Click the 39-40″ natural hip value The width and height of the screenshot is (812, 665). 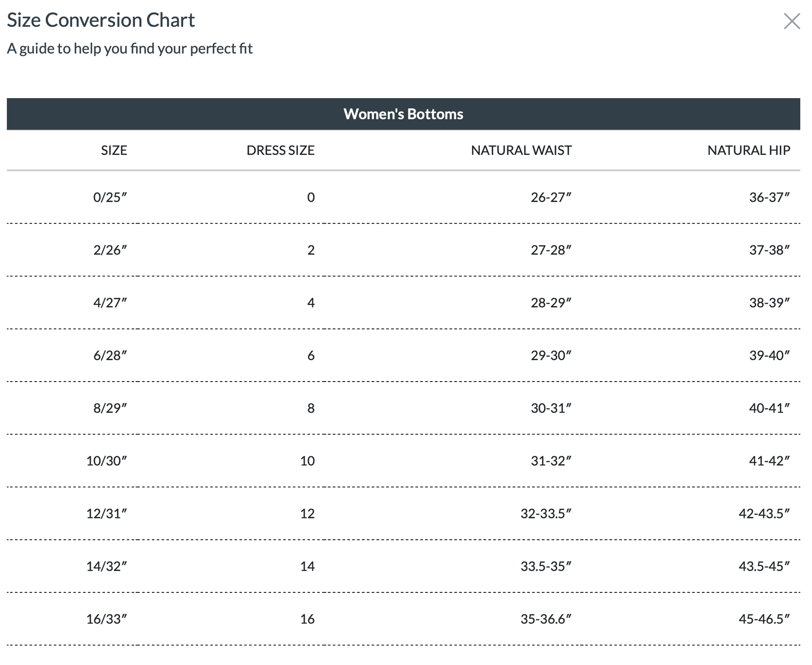click(769, 355)
